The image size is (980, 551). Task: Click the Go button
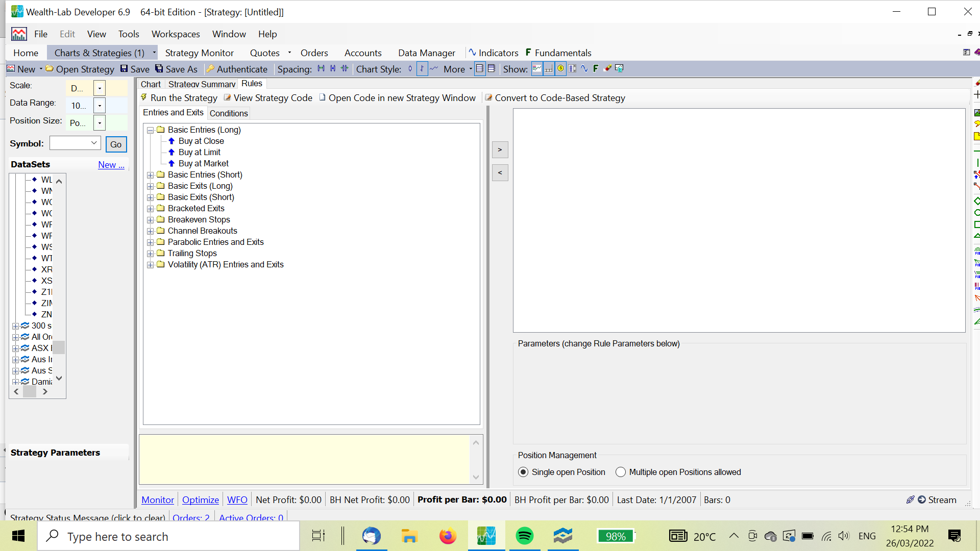pyautogui.click(x=116, y=144)
